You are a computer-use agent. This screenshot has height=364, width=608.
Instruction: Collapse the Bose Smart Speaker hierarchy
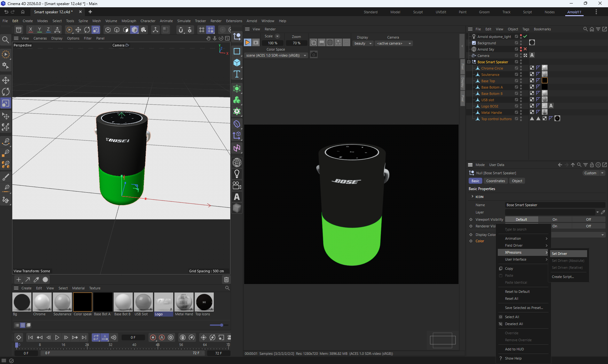tap(469, 62)
